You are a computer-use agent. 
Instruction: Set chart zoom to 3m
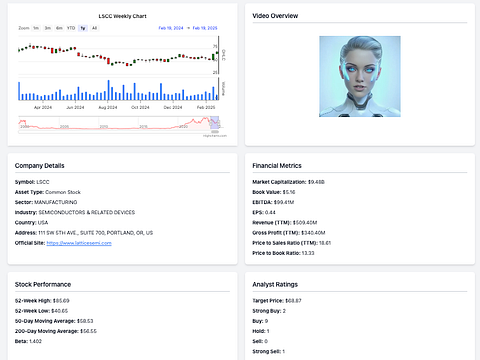[48, 28]
